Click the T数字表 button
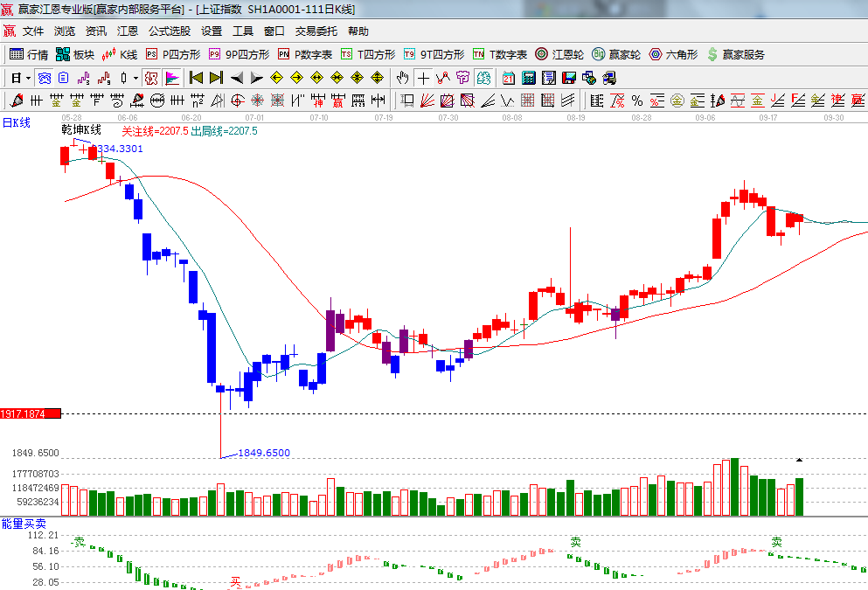 pos(500,54)
